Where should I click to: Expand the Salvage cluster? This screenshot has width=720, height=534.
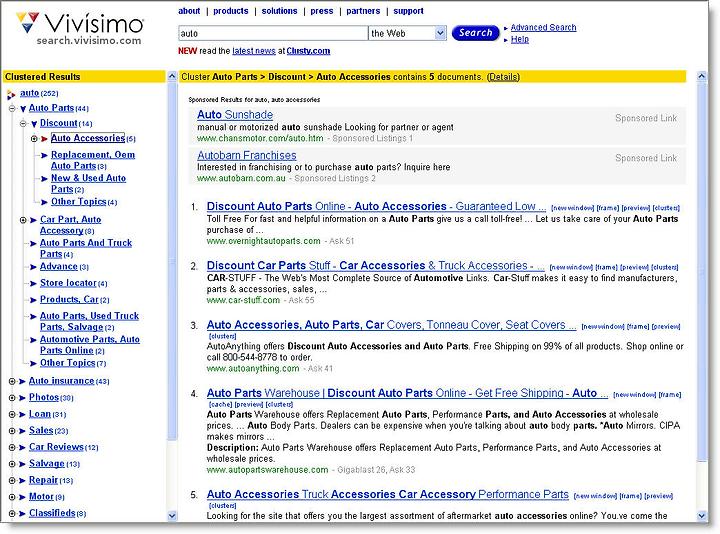(12, 464)
